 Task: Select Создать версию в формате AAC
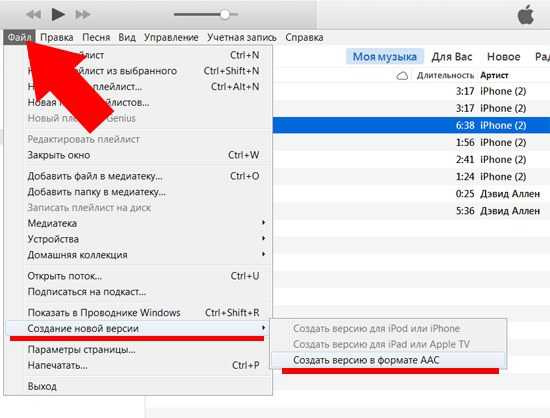(x=388, y=360)
